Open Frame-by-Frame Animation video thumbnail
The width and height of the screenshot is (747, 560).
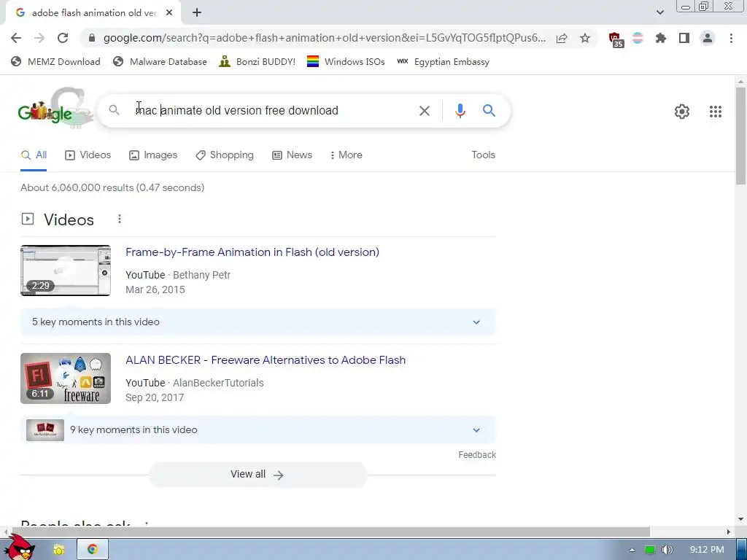coord(66,271)
